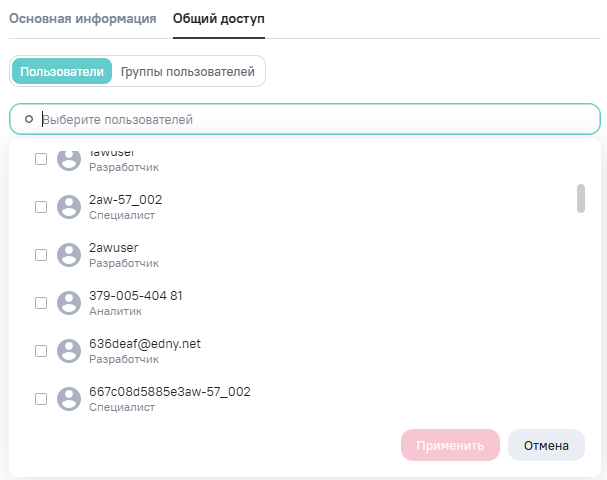
Task: Switch to the Общий доступ tab
Action: tap(211, 19)
